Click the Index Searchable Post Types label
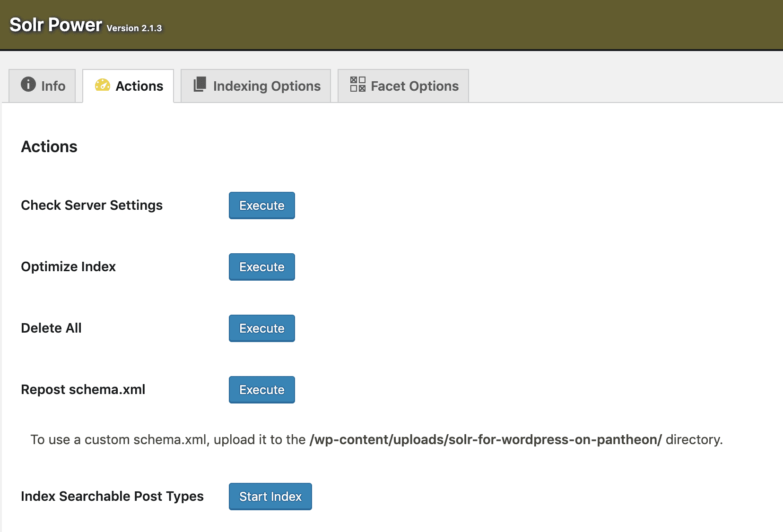The width and height of the screenshot is (783, 532). click(x=112, y=496)
